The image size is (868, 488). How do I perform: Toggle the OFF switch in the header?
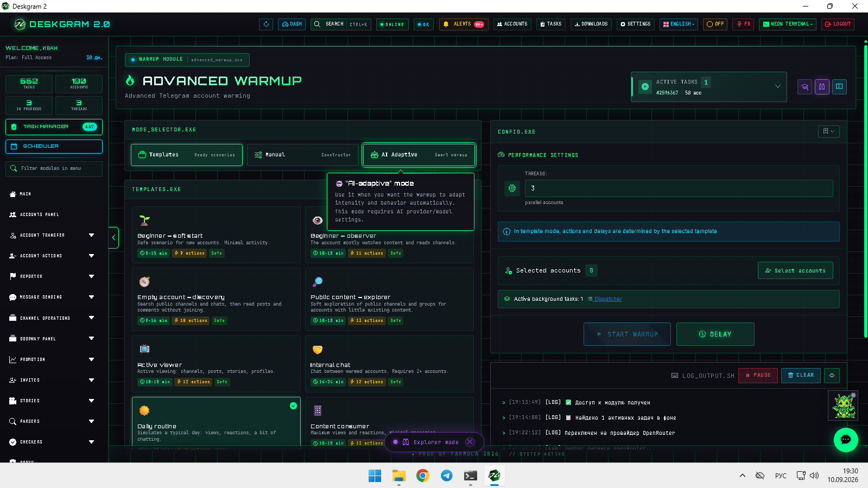(715, 24)
